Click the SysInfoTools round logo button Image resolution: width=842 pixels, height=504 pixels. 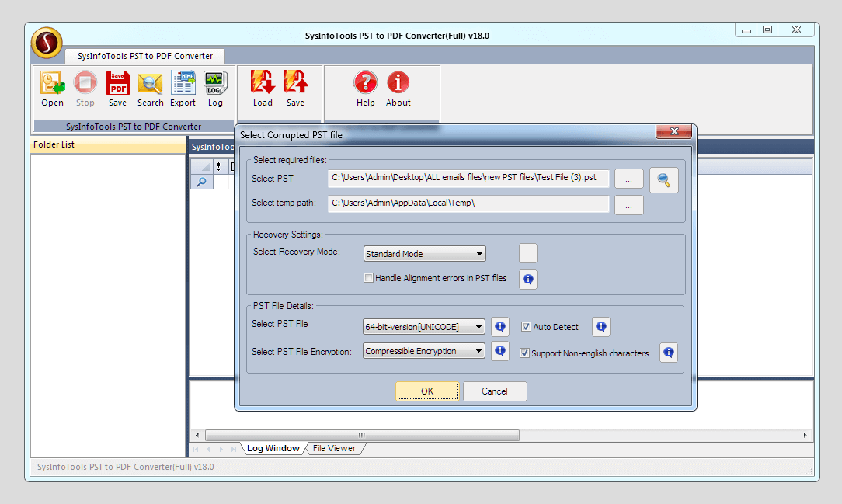[47, 43]
